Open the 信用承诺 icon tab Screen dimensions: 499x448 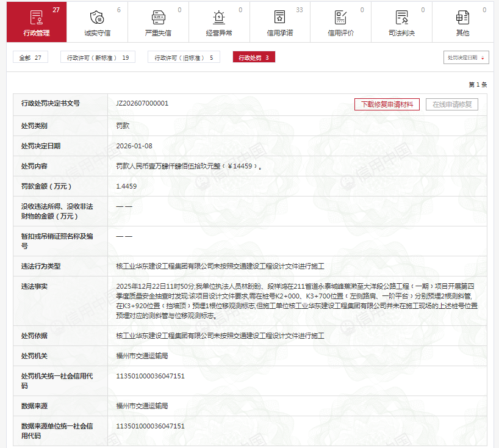279,17
